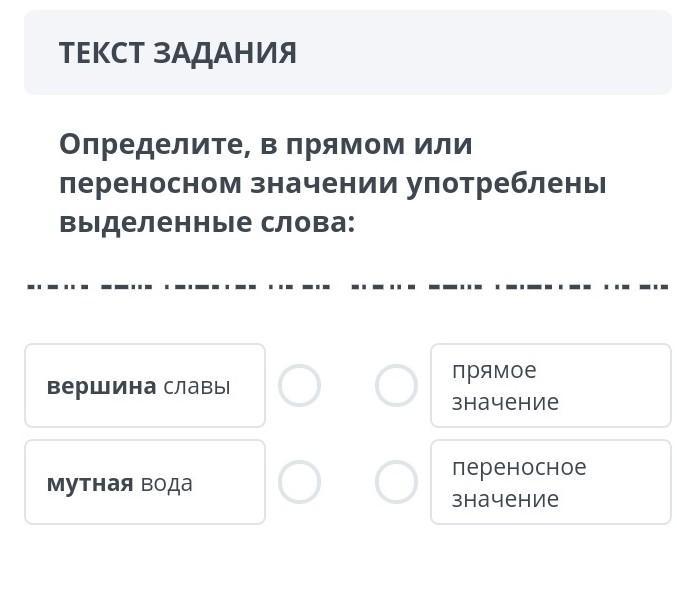677x593 pixels.
Task: Select the radio button beside мутная вода
Action: pos(299,482)
